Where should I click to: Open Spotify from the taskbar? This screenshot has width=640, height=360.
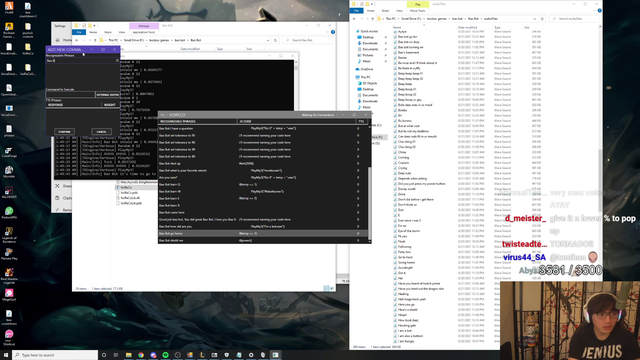point(165,355)
